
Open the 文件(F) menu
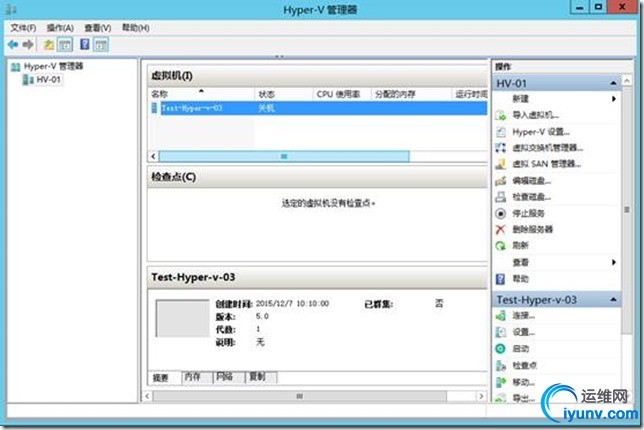(x=23, y=28)
